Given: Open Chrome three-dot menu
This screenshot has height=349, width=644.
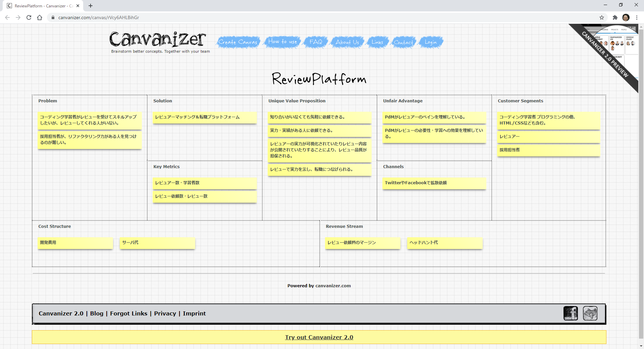Looking at the screenshot, I should tap(637, 17).
